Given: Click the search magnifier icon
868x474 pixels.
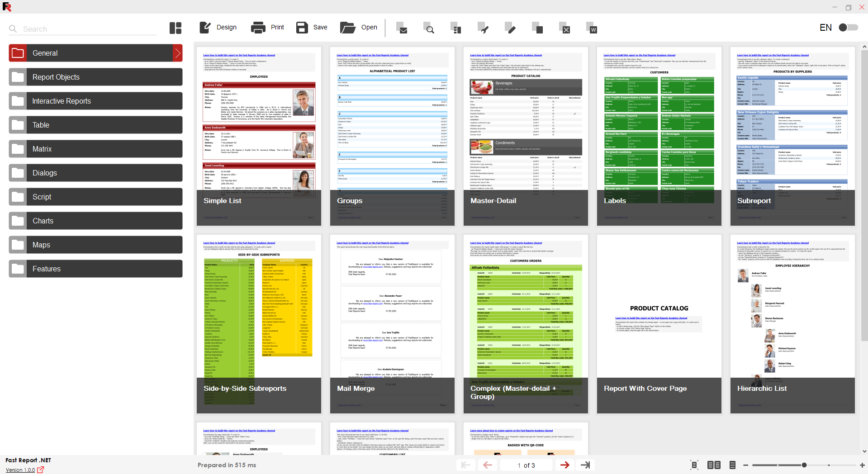Looking at the screenshot, I should (x=13, y=29).
